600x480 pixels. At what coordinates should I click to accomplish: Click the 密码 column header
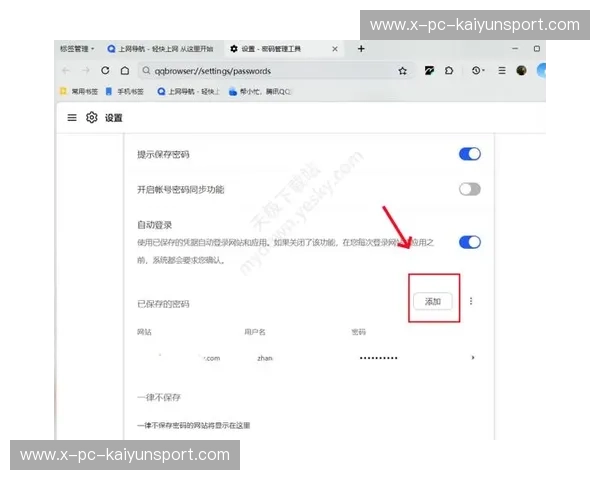click(359, 332)
